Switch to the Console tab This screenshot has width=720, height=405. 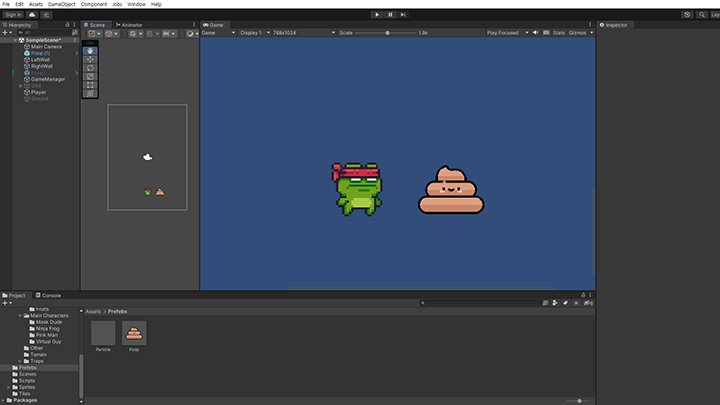[48, 295]
